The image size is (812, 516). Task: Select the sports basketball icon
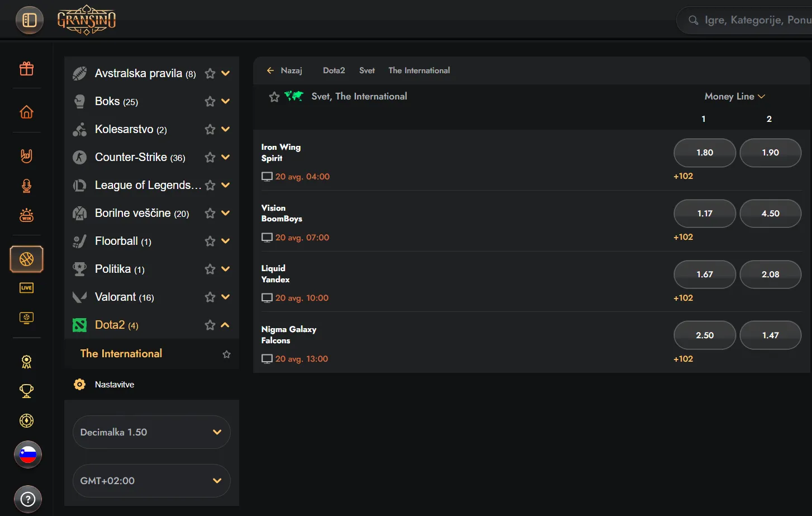(x=26, y=259)
